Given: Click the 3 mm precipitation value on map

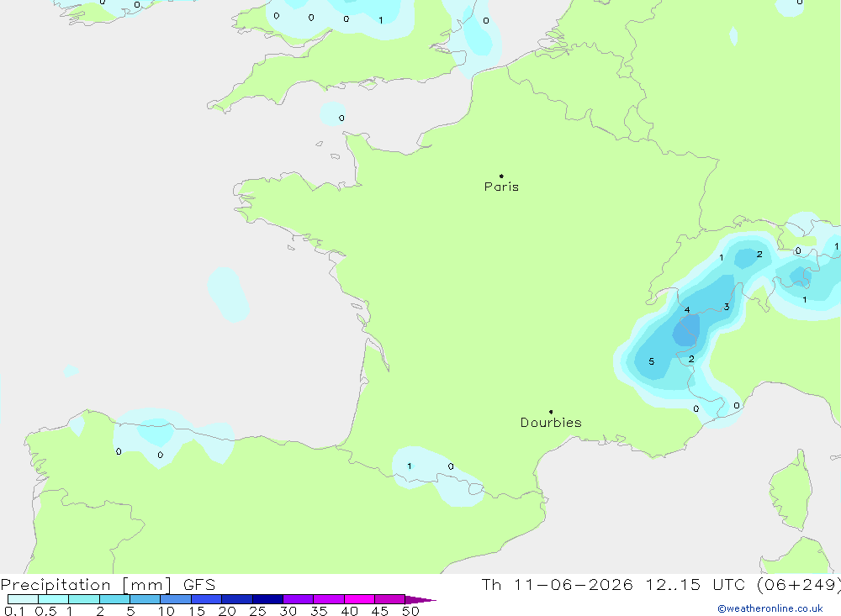Looking at the screenshot, I should point(727,307).
